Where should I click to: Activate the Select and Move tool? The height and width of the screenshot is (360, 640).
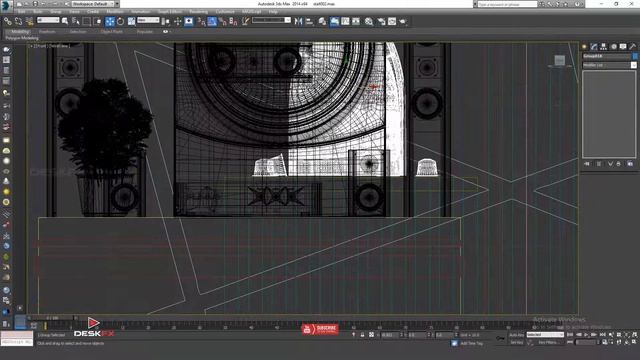click(110, 21)
